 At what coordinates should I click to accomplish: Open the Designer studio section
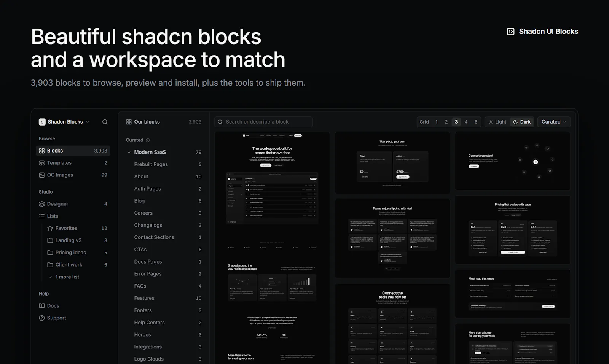click(x=73, y=204)
